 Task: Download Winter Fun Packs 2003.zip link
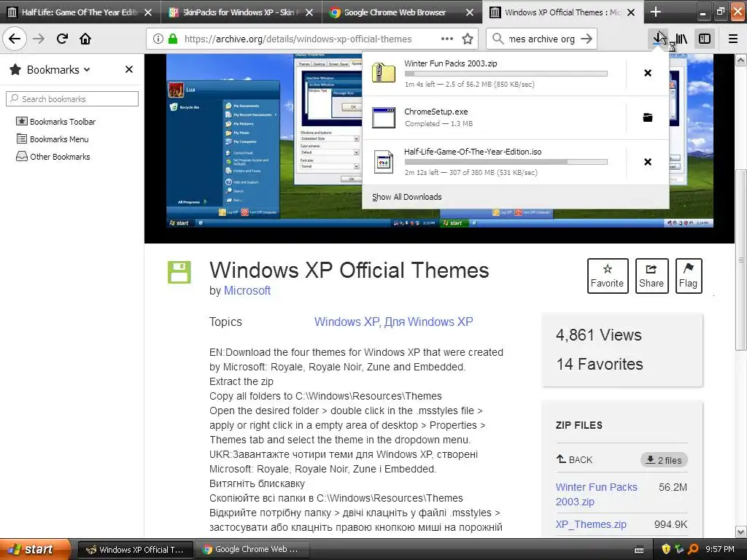click(596, 494)
